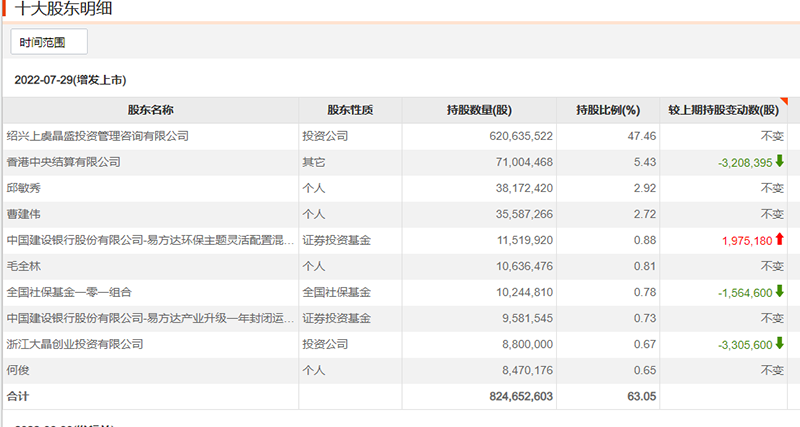Screen dimensions: 800x427
Task: Click red up arrow beside 1,975,180
Action: [x=780, y=239]
